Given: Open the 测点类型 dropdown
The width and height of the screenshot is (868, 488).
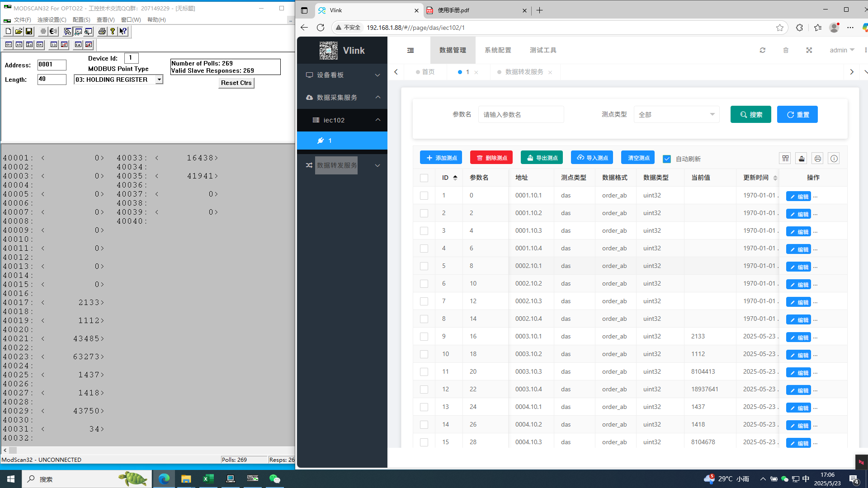Looking at the screenshot, I should tap(676, 115).
